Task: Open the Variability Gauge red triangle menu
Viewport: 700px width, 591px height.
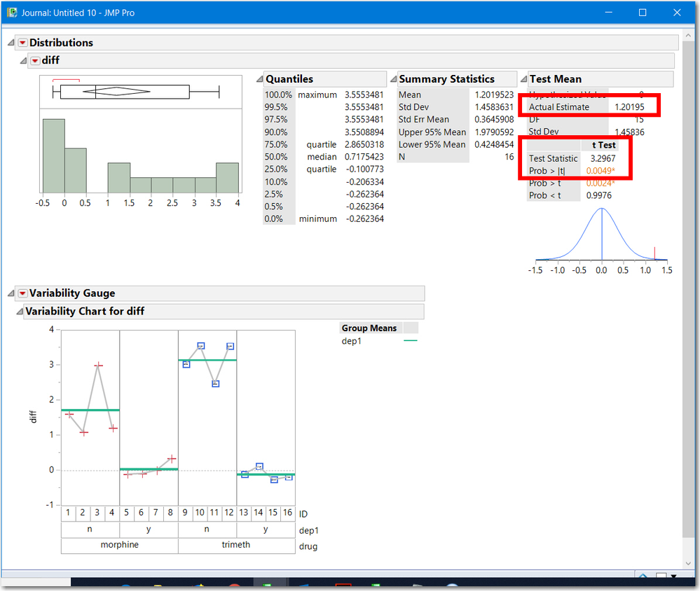Action: (x=22, y=293)
